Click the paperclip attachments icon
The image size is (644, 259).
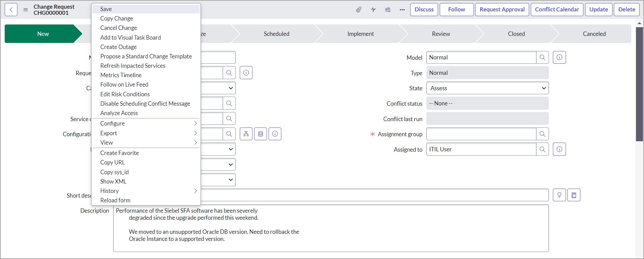pyautogui.click(x=359, y=10)
